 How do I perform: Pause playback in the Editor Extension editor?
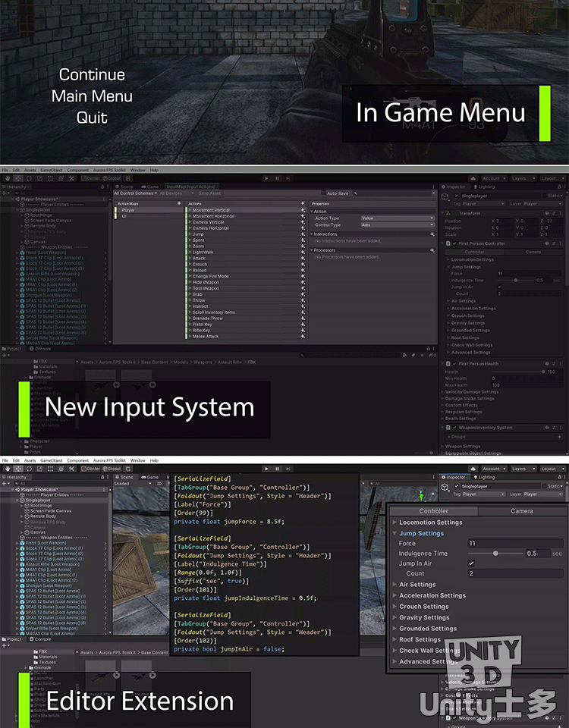tap(278, 469)
